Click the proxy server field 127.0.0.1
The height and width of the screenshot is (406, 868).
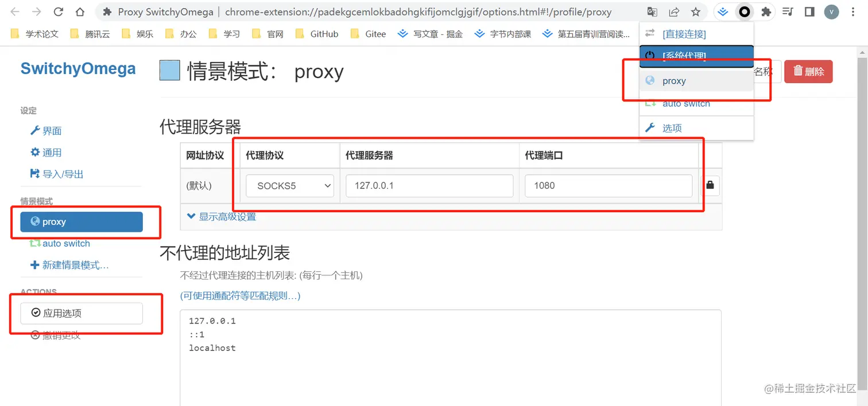pyautogui.click(x=429, y=186)
